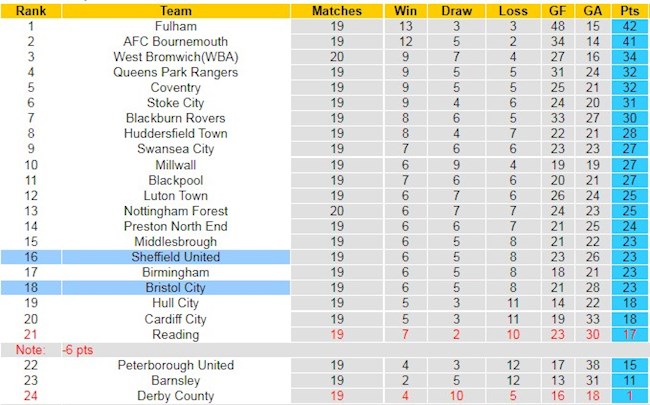The height and width of the screenshot is (405, 650).
Task: Click the Rank column header
Action: pyautogui.click(x=31, y=10)
